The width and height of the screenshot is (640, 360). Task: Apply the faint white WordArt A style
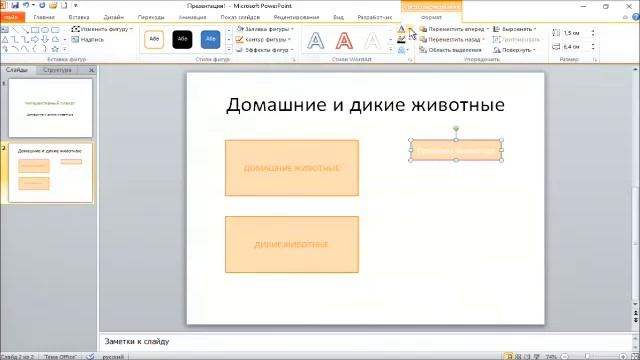pyautogui.click(x=372, y=40)
